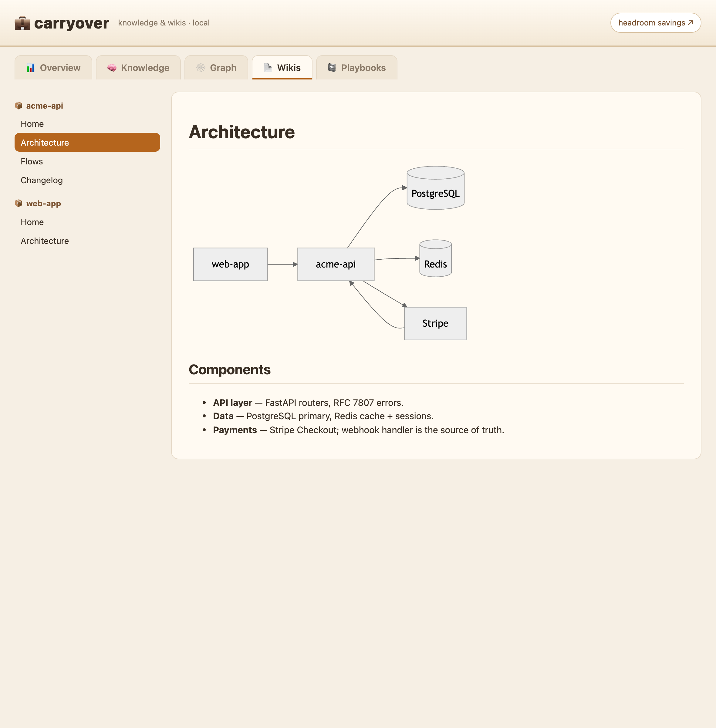Switch to the Overview tab
This screenshot has width=716, height=728.
53,68
